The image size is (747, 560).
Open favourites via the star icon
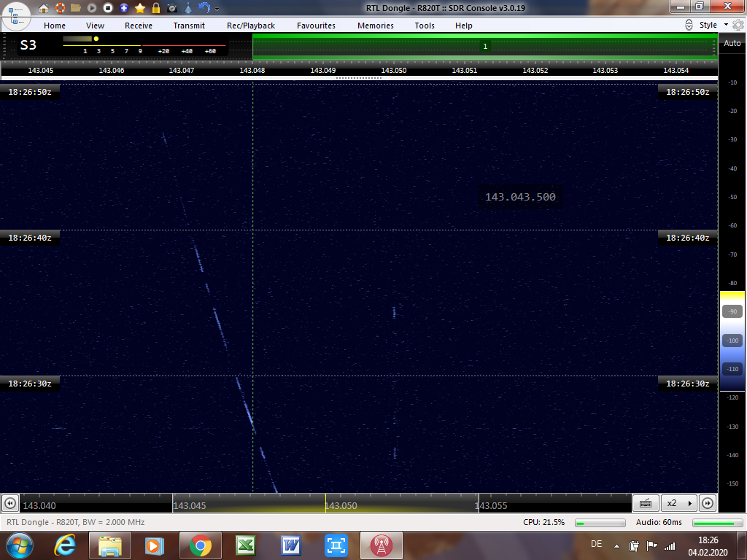click(140, 8)
